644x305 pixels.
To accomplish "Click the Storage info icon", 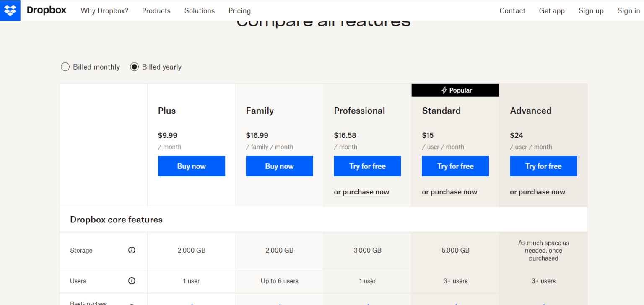I will 132,250.
